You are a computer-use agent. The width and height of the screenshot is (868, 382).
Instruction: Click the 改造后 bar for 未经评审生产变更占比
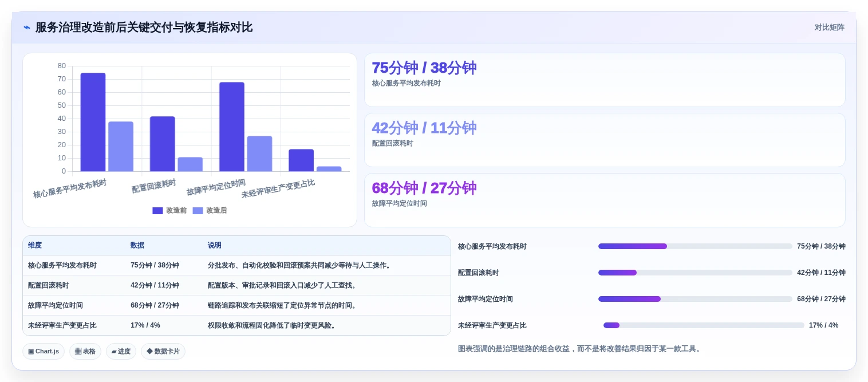329,169
